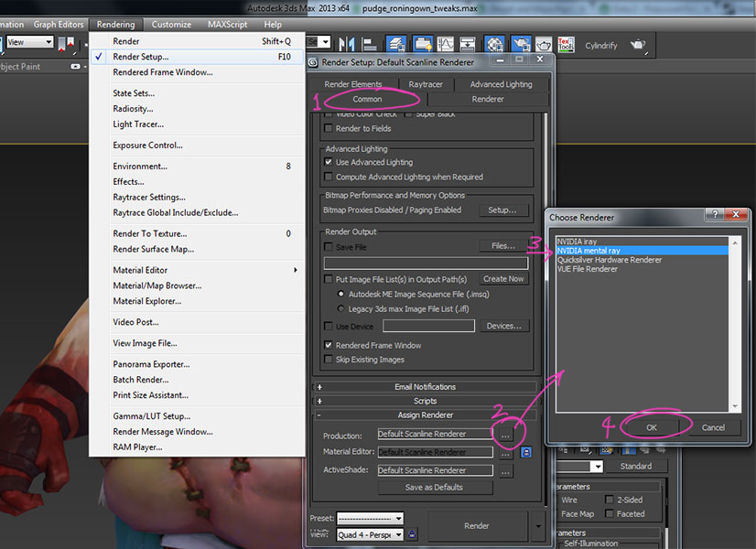Click the Render Setup window title icon
Image resolution: width=756 pixels, height=549 pixels.
click(314, 62)
